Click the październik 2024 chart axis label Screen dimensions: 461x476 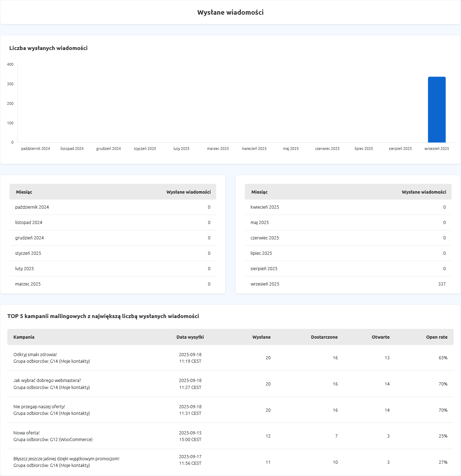(x=36, y=149)
